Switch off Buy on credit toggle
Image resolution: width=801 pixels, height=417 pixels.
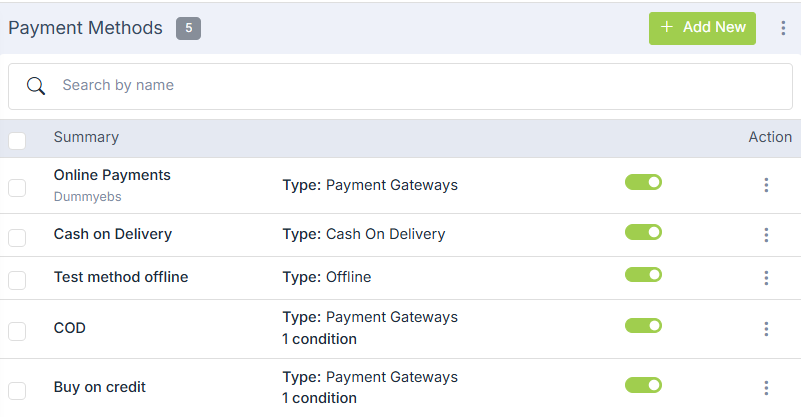643,385
